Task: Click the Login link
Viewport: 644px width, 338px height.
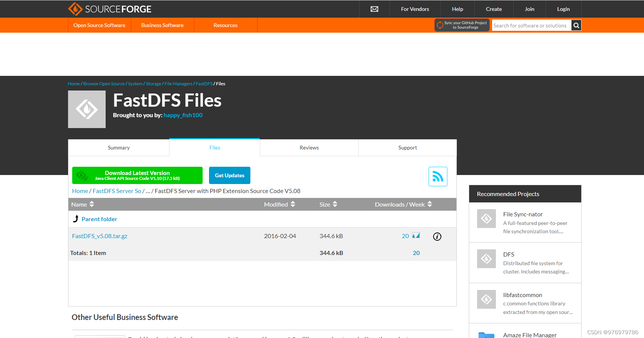Action: click(x=564, y=9)
